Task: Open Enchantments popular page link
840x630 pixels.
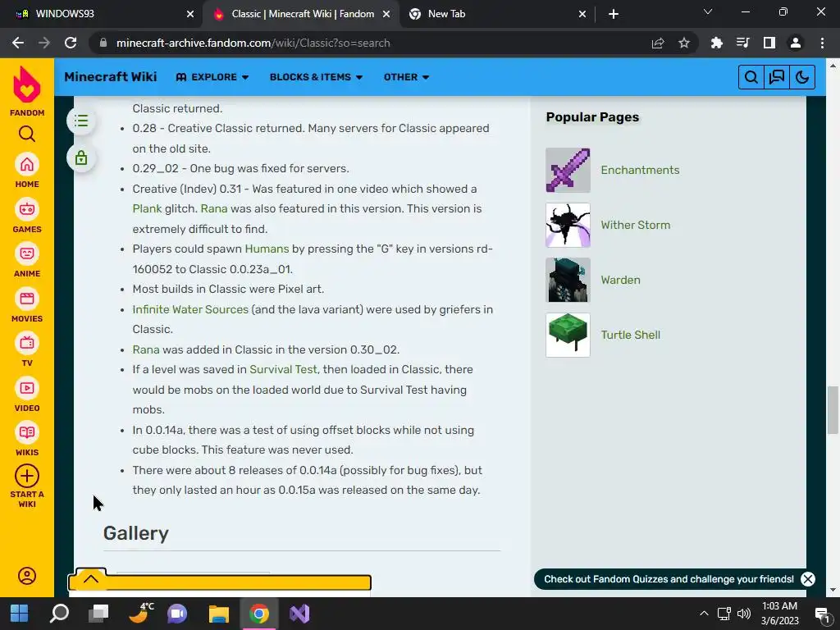Action: point(640,170)
